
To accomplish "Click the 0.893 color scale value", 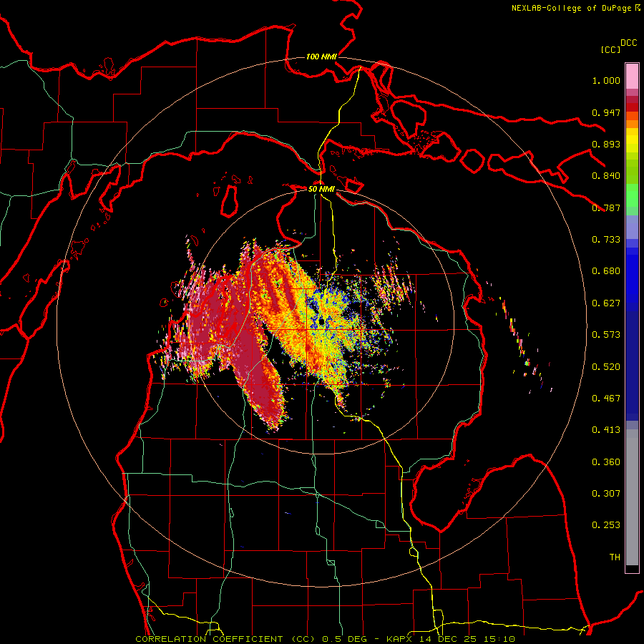I will point(606,144).
